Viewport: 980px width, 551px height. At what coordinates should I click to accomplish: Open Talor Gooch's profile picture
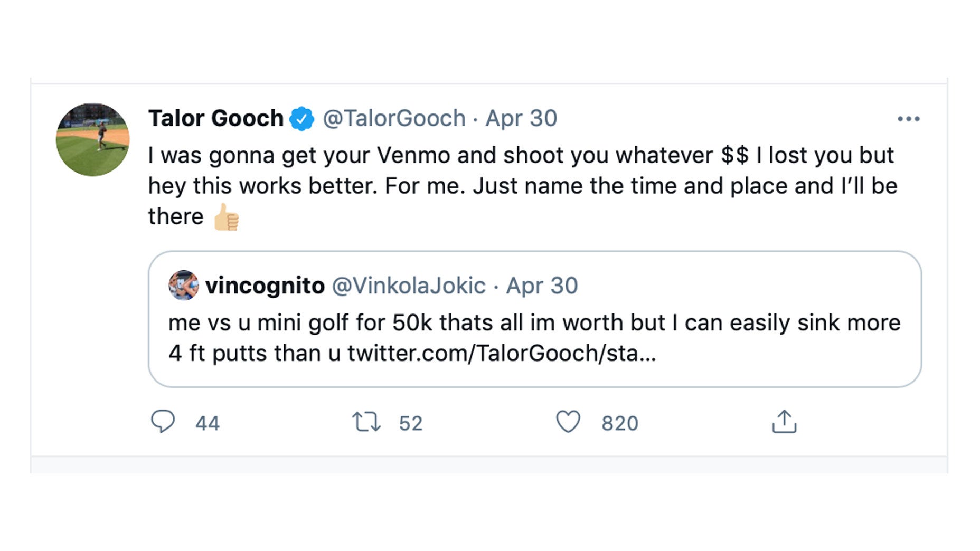pyautogui.click(x=93, y=140)
